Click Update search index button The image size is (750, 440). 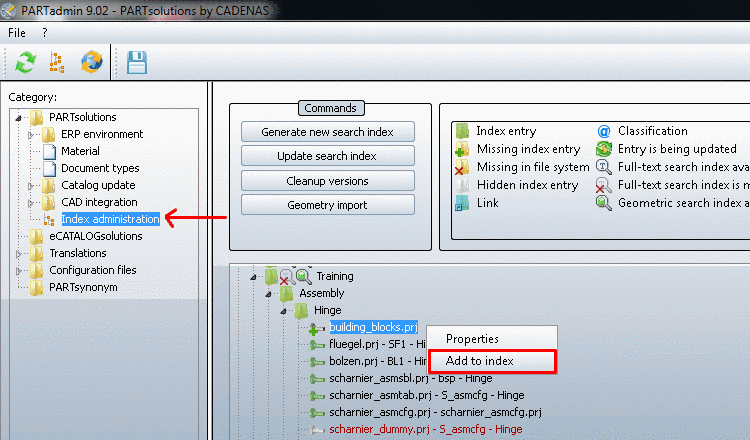pos(328,156)
